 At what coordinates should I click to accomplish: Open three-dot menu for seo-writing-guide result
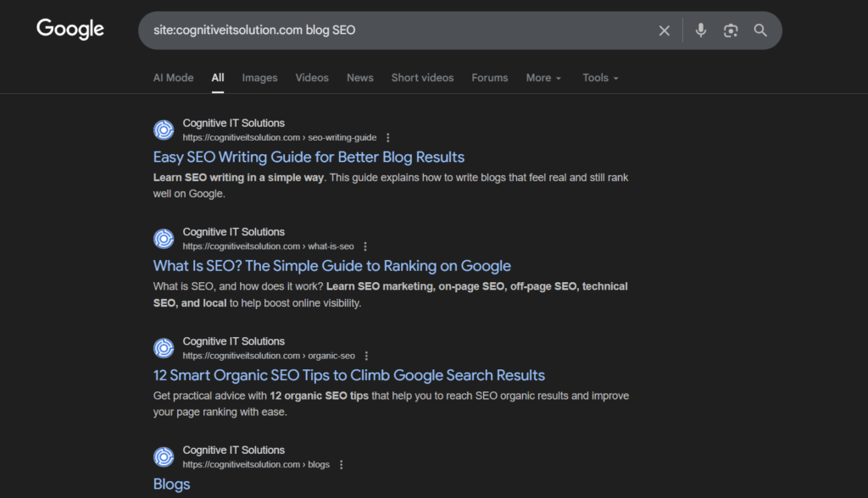point(388,137)
